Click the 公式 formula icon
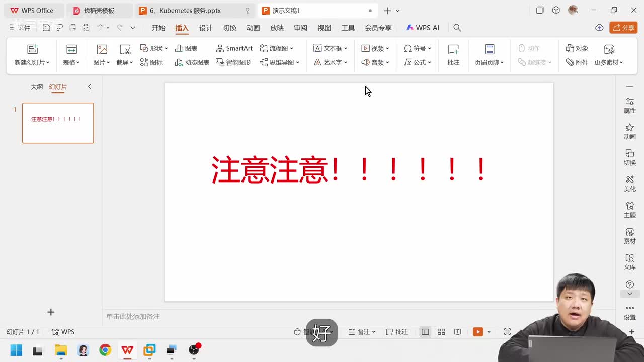644x362 pixels. pyautogui.click(x=408, y=62)
